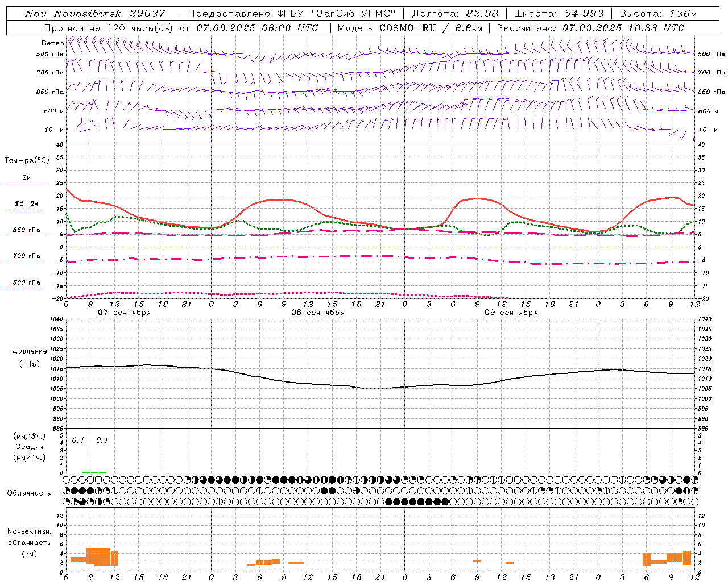The height and width of the screenshot is (582, 728).
Task: Click 'Рассчитано: 07.09.2025 10:38 UTC' timestamp
Action: pyautogui.click(x=590, y=28)
